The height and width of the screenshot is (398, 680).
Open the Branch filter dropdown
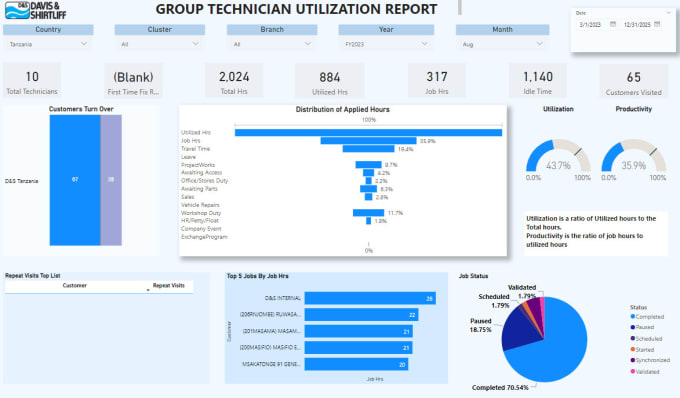click(x=271, y=44)
